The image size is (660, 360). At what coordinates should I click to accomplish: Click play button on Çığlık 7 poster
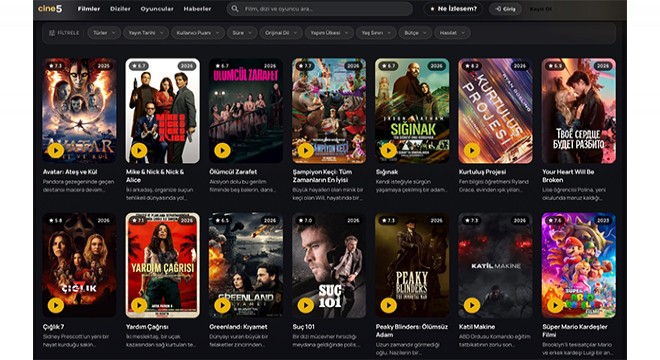click(x=56, y=305)
